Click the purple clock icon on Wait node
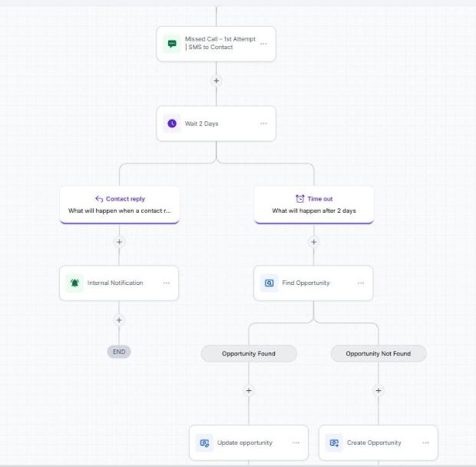Screen dimensions: 476x467 point(172,124)
